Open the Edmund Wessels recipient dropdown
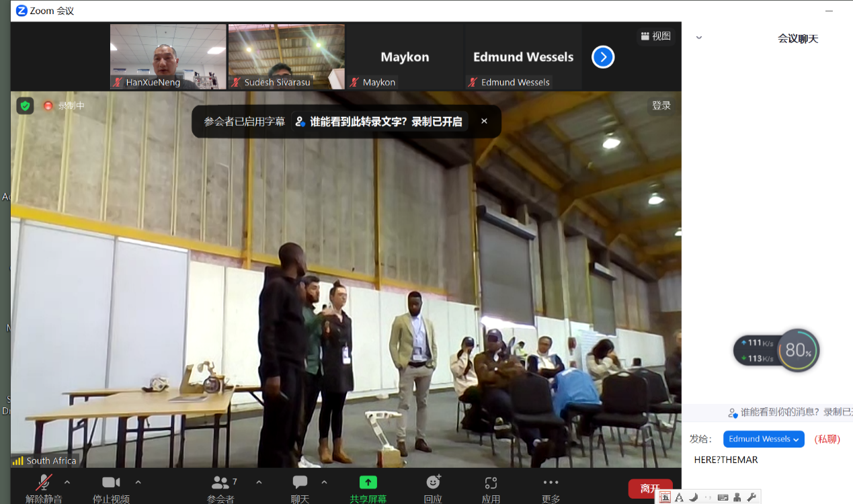Viewport: 853px width, 504px height. (764, 439)
